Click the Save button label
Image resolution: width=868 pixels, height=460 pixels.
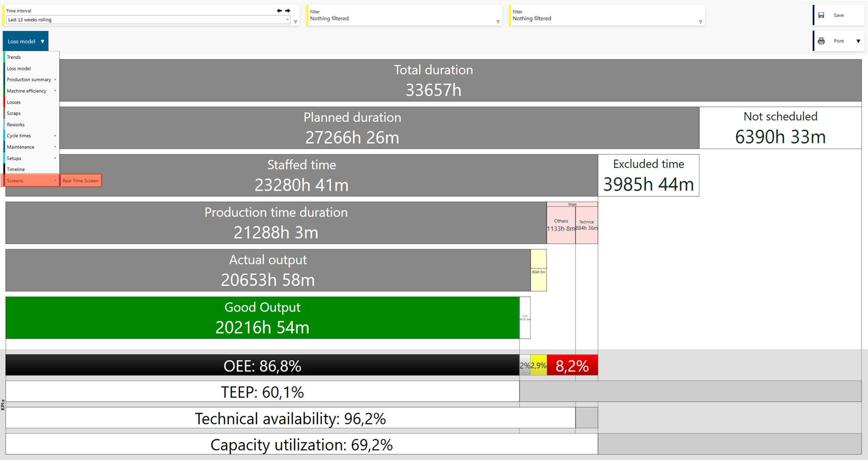(x=838, y=15)
